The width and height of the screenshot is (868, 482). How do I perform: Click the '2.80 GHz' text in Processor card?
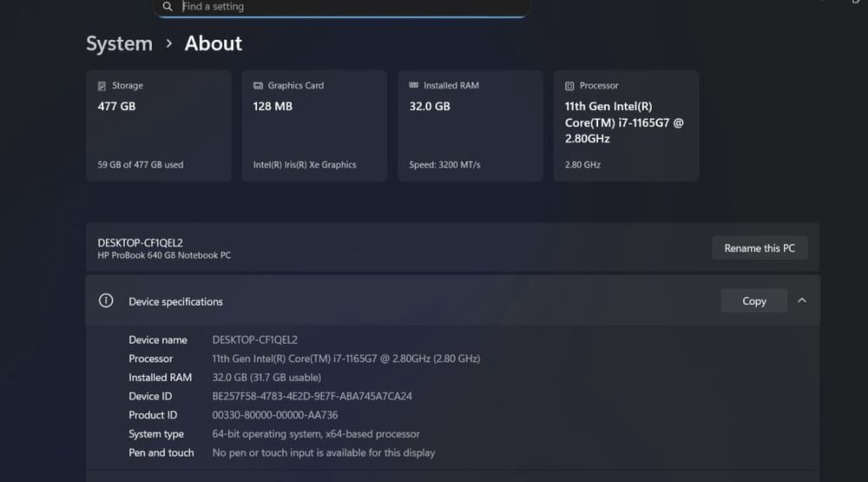click(x=582, y=164)
